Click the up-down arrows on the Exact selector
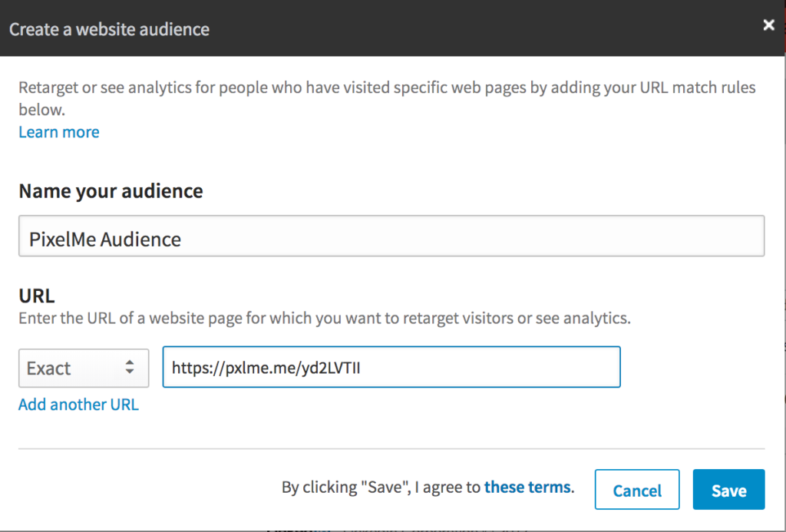Screen dimensions: 786x532 [x=130, y=368]
